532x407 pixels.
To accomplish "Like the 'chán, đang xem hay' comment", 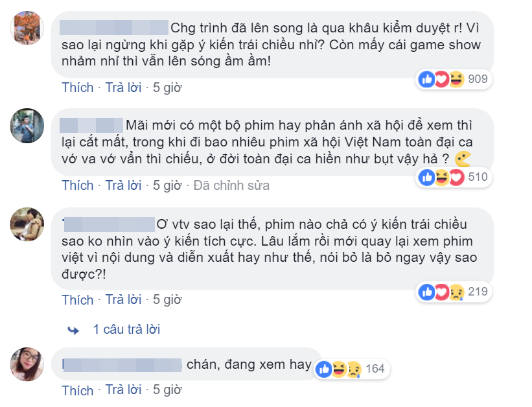I will [x=78, y=390].
